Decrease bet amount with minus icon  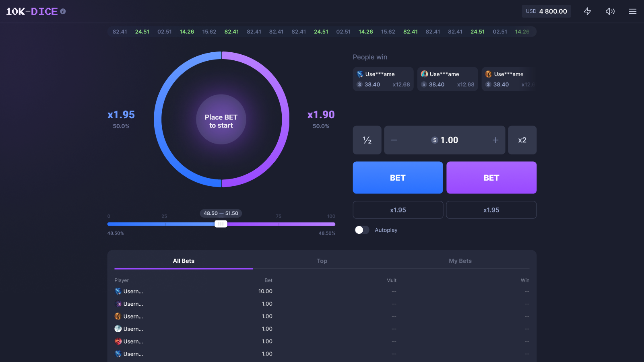click(x=394, y=140)
